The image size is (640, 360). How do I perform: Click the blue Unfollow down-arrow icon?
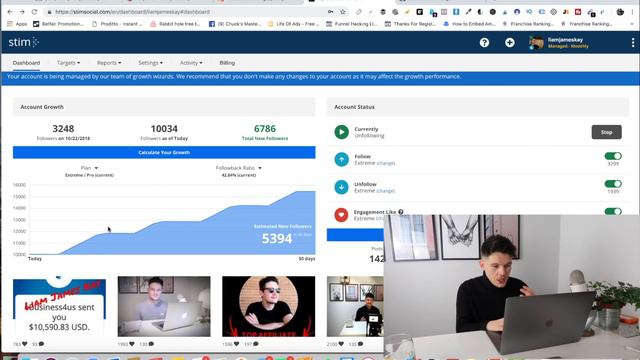pyautogui.click(x=342, y=187)
